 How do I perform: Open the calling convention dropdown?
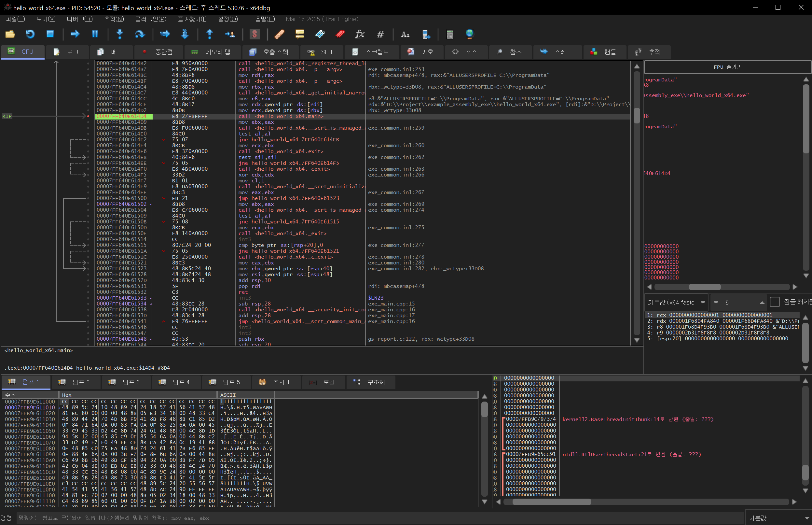point(676,302)
